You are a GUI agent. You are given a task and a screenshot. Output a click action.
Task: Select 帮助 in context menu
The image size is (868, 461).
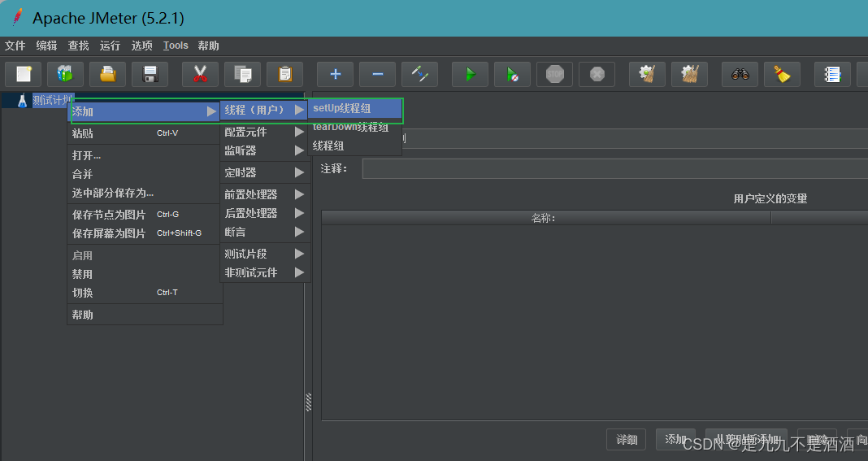click(x=145, y=315)
